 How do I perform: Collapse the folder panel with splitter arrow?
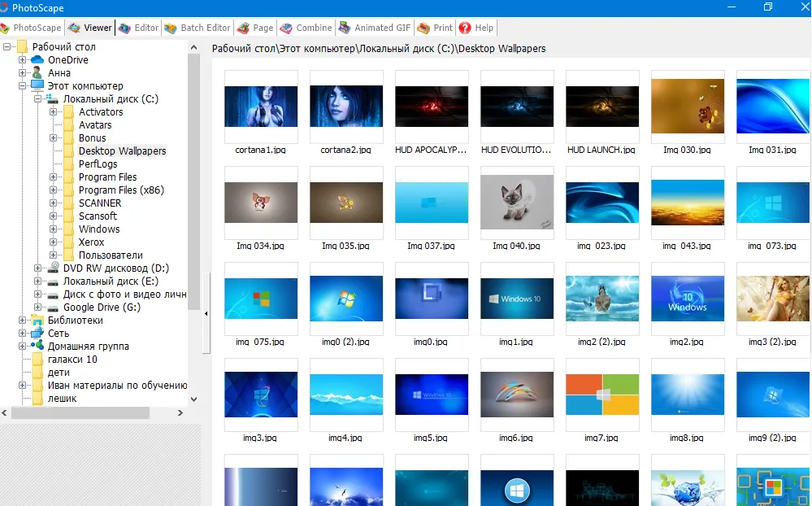[x=206, y=313]
